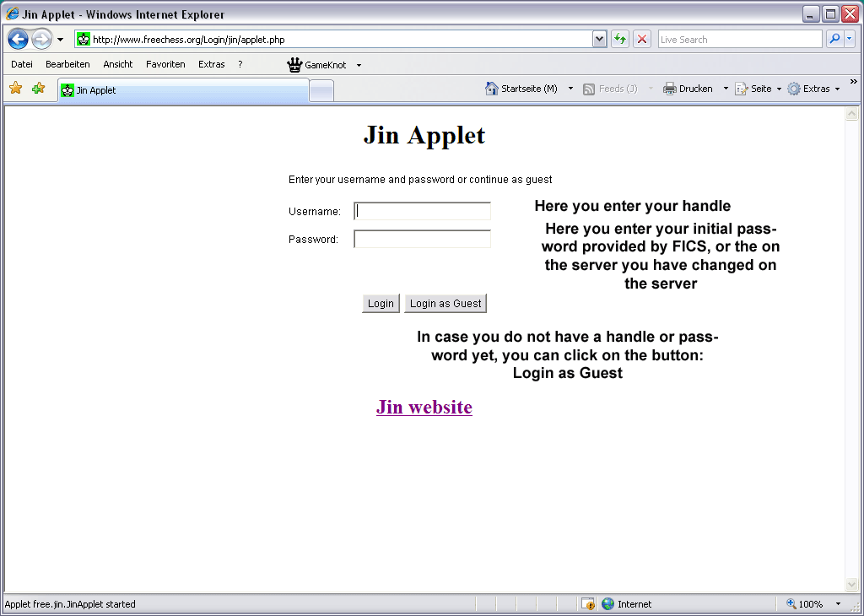Viewport: 864px width, 616px height.
Task: Show more toolbar items chevron
Action: [x=854, y=82]
